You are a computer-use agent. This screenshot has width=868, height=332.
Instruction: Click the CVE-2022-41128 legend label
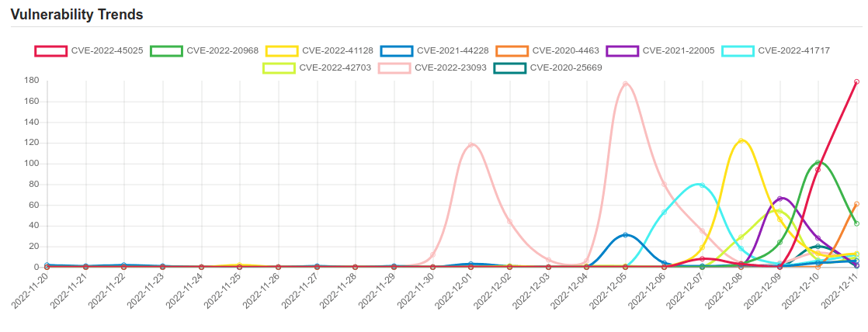[338, 51]
